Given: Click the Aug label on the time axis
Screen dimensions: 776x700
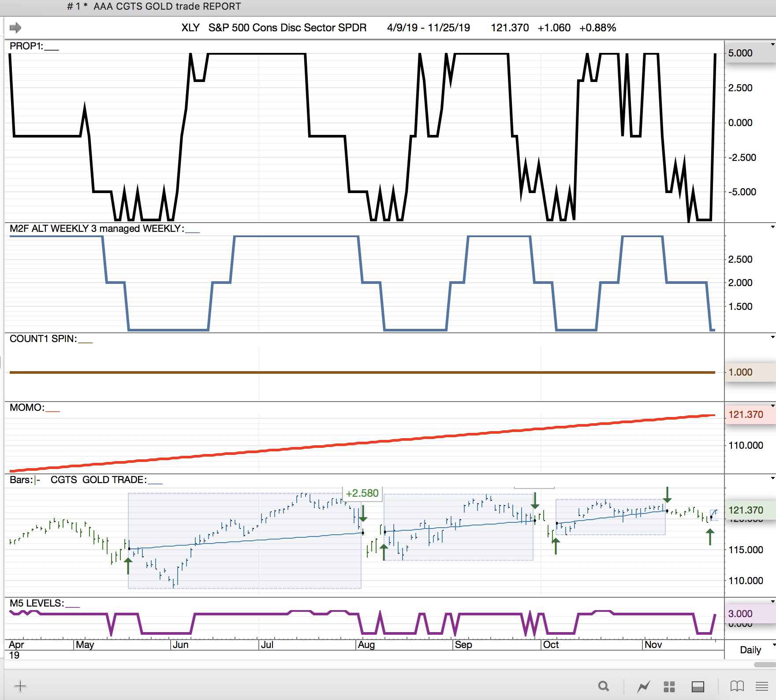Looking at the screenshot, I should [x=366, y=645].
